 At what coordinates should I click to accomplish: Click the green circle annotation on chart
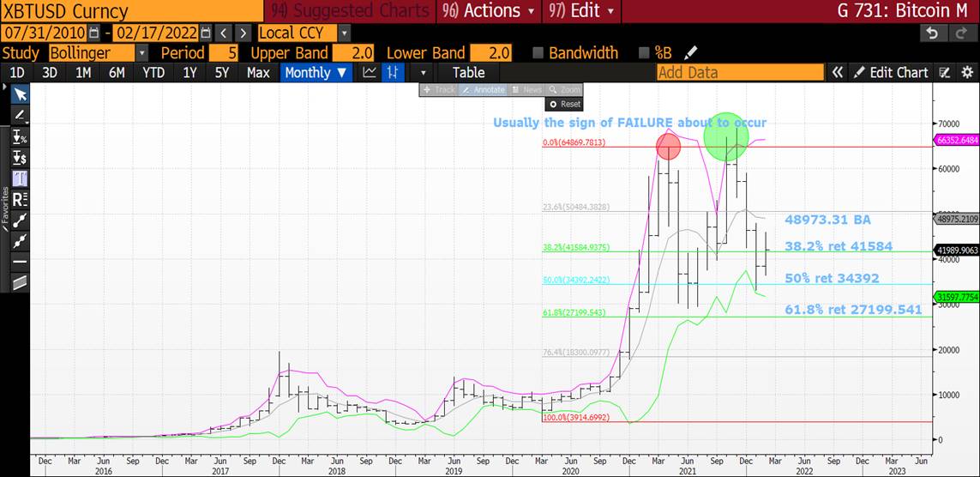click(x=726, y=136)
